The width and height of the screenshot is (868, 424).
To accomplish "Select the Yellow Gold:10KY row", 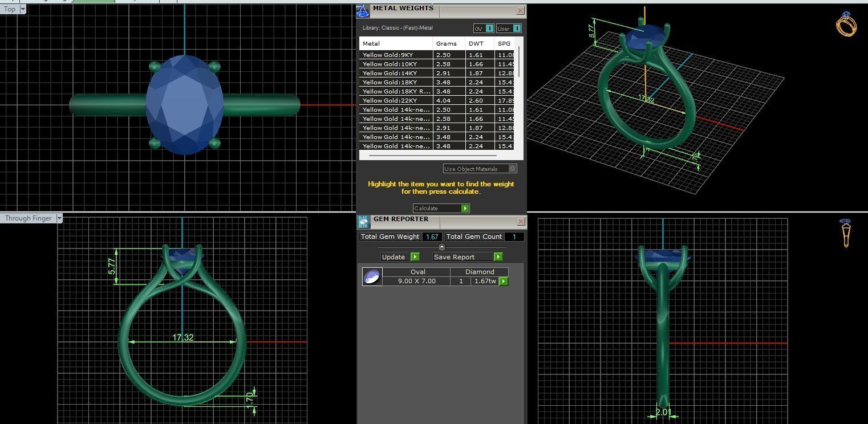I will pyautogui.click(x=437, y=64).
